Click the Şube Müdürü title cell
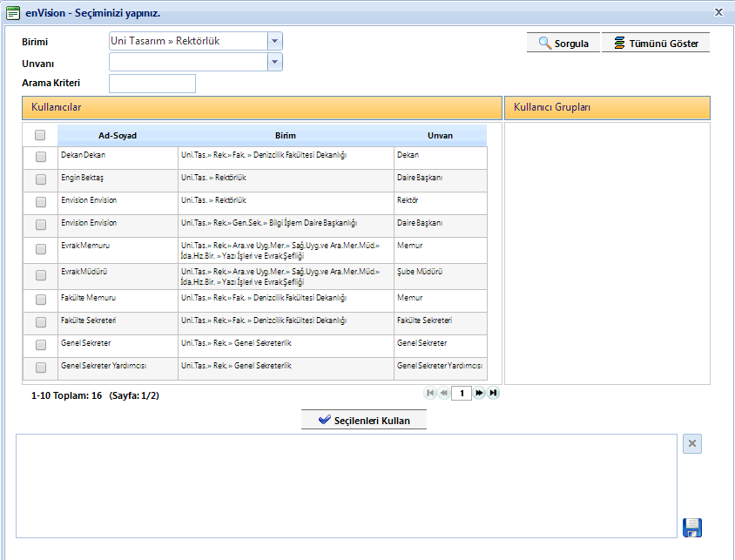The image size is (735, 560). point(440,276)
